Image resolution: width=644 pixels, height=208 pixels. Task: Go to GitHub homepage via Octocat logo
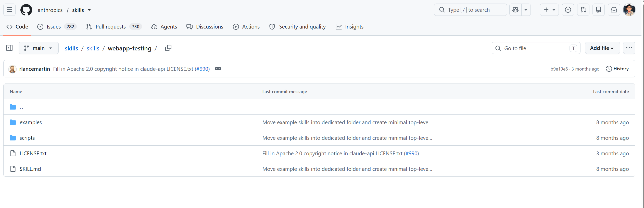click(26, 10)
